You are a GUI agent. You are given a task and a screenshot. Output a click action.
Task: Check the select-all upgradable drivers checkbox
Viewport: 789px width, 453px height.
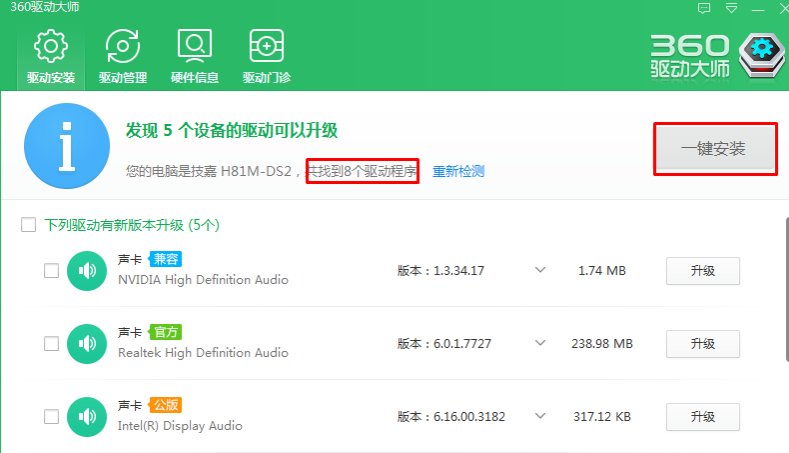[x=29, y=225]
